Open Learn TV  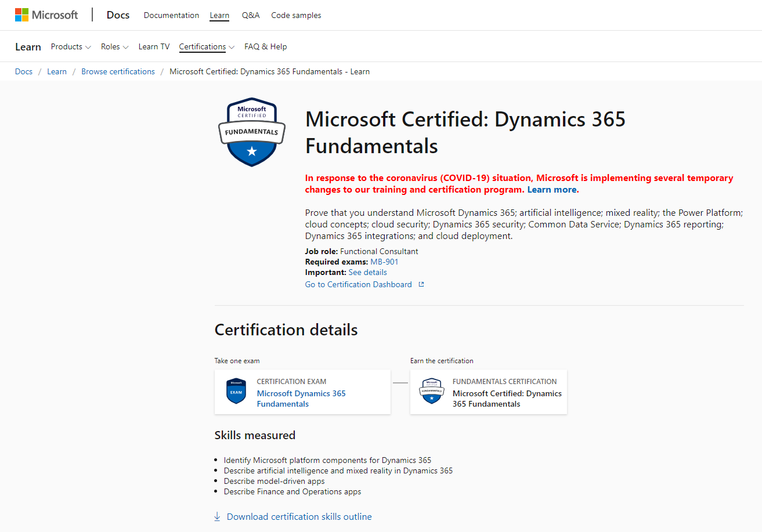(154, 46)
